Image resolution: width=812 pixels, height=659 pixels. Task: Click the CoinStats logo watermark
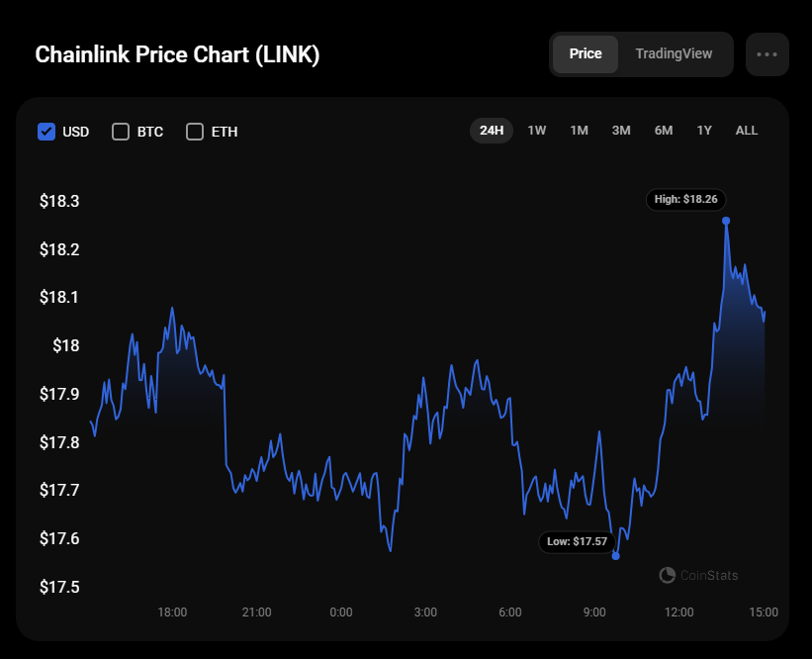pyautogui.click(x=698, y=575)
